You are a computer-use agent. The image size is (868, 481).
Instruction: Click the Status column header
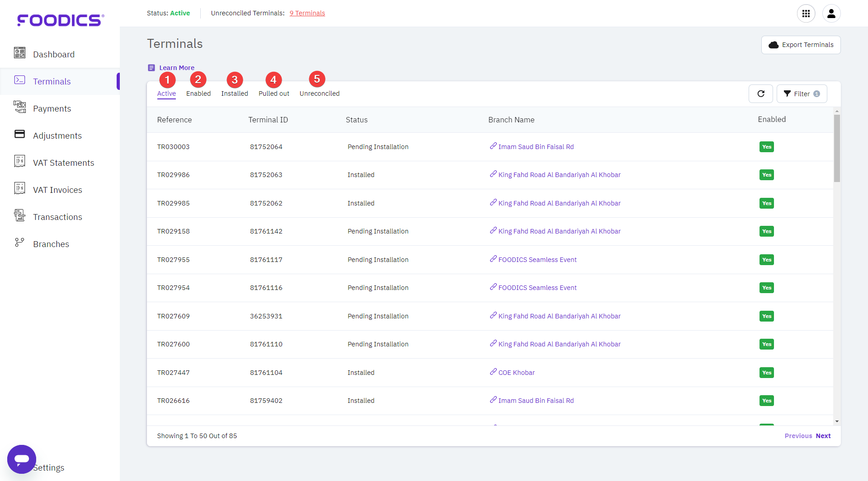click(x=357, y=120)
